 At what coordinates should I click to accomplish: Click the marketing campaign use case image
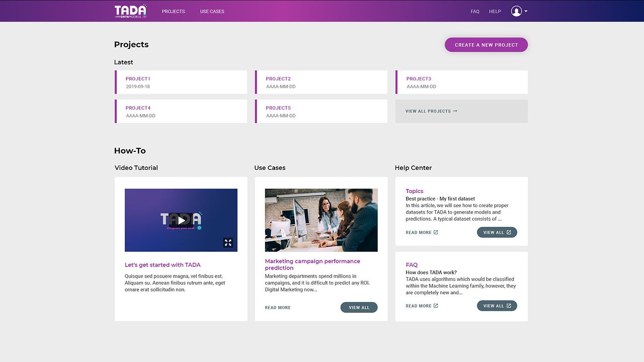(x=321, y=220)
